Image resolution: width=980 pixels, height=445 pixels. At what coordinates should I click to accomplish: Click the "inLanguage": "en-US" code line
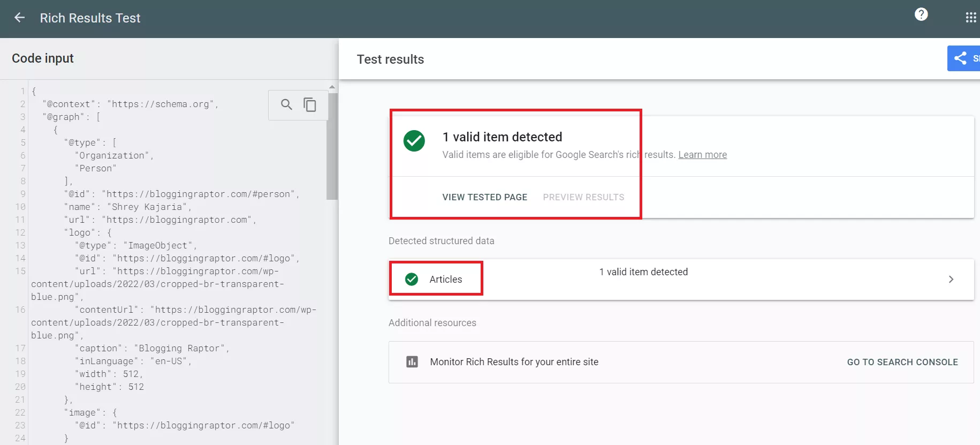pos(133,361)
